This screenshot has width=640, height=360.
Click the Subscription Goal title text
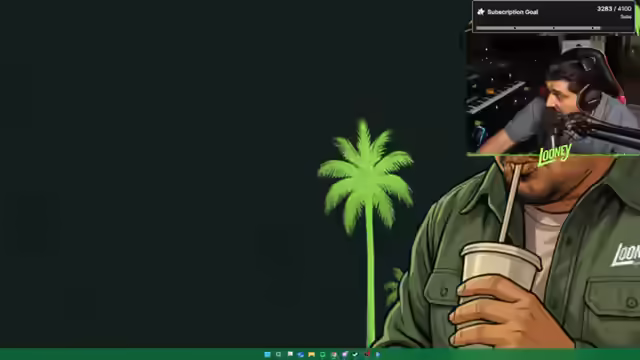513,12
